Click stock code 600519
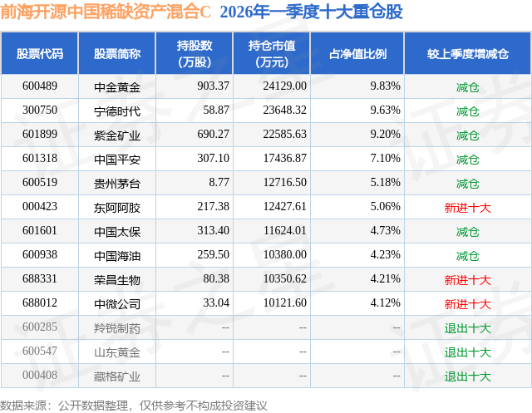Image resolution: width=532 pixels, height=413 pixels. 40,183
